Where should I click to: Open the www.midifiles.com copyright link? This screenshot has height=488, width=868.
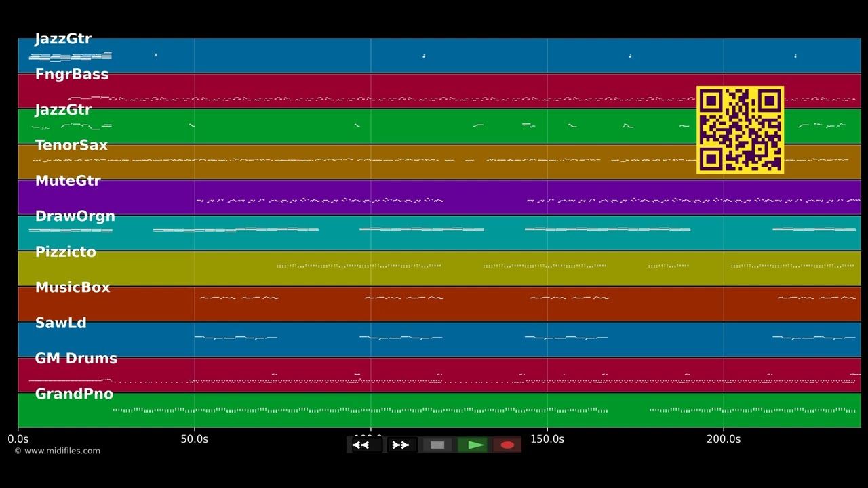(57, 451)
